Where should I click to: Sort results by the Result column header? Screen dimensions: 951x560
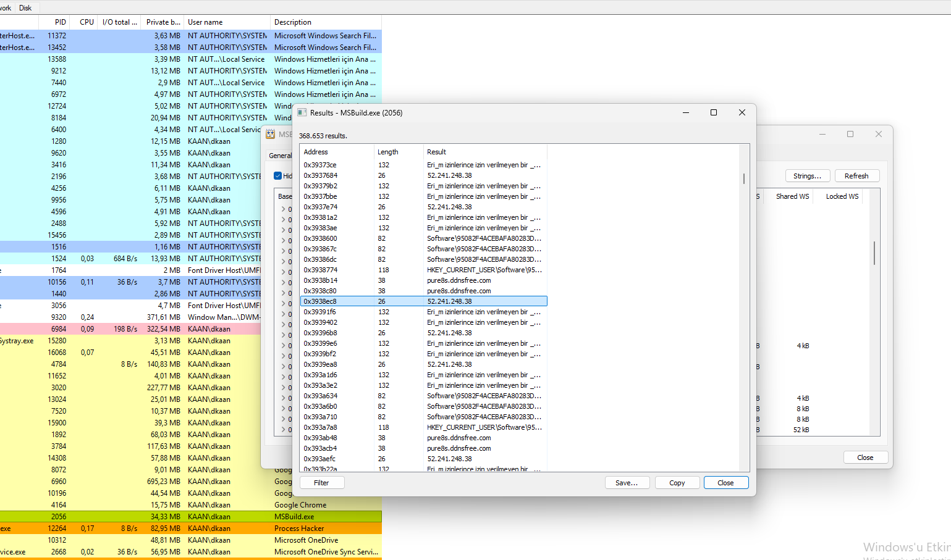(485, 152)
